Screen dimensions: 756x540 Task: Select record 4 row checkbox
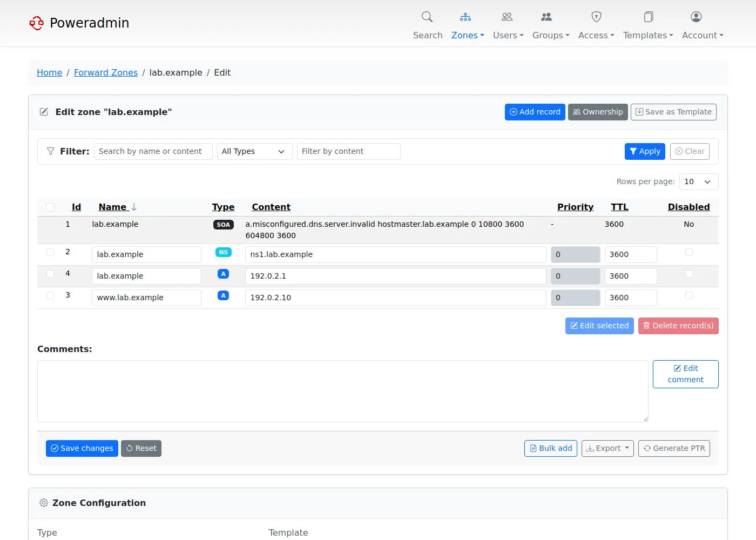50,274
